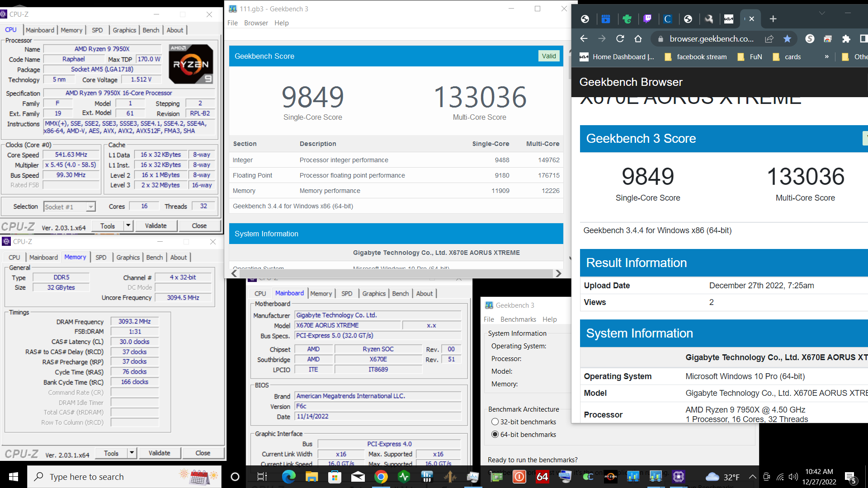The image size is (868, 488).
Task: Open the S extension icon in Chrome
Action: point(810,39)
